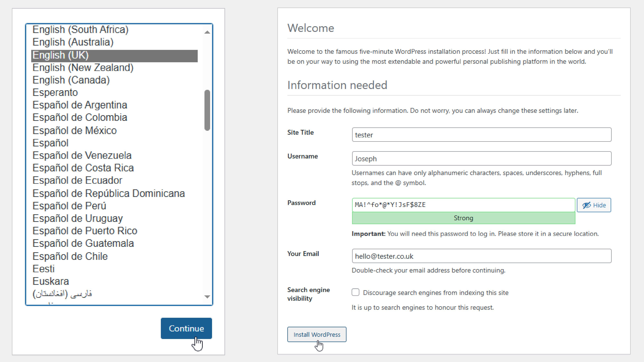Select Español de Uruguay
This screenshot has height=362, width=644.
point(114,219)
